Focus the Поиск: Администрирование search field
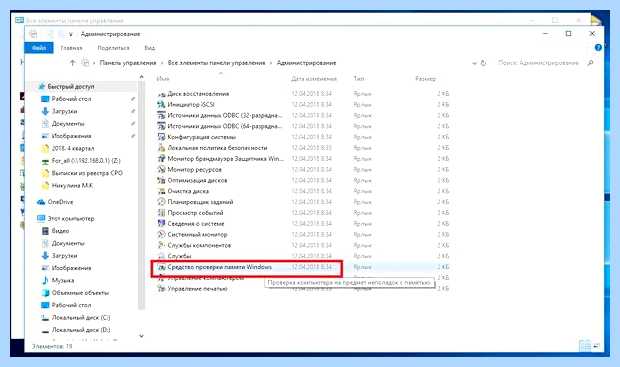This screenshot has width=620, height=367. click(538, 63)
